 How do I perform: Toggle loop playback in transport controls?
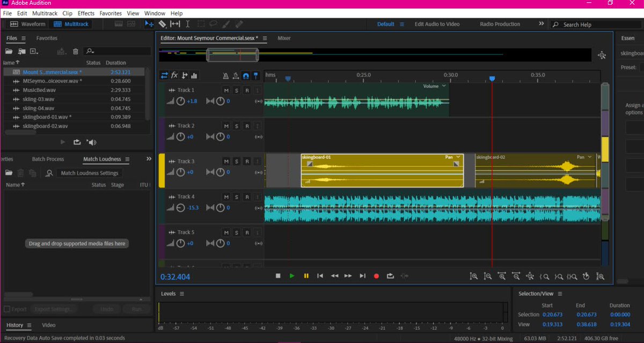click(390, 276)
